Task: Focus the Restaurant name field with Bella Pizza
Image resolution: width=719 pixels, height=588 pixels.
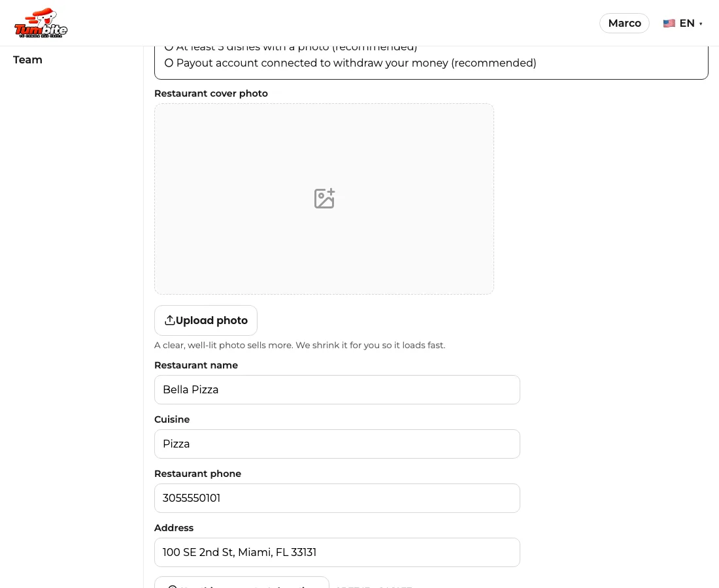Action: click(337, 390)
